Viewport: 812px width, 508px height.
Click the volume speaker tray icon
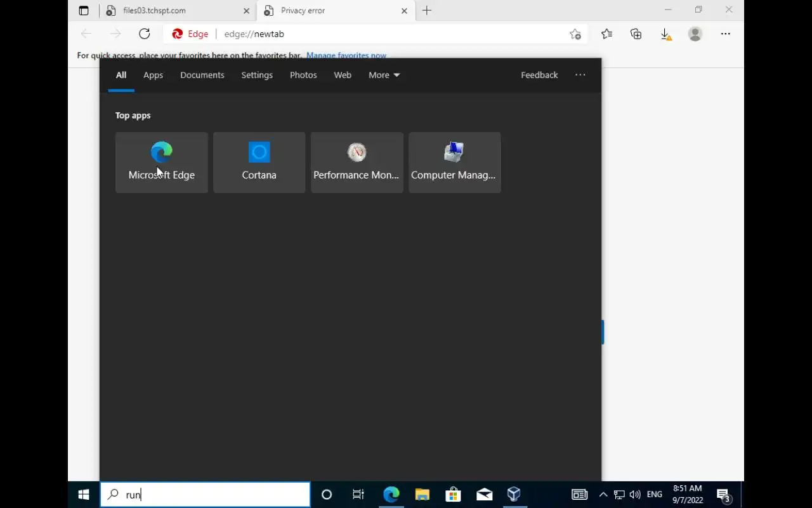[x=635, y=495]
